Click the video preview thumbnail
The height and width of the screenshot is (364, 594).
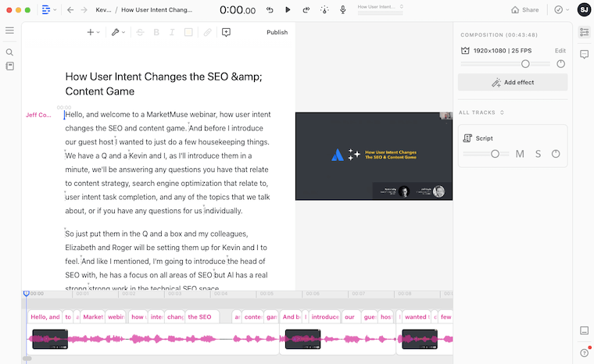(374, 157)
